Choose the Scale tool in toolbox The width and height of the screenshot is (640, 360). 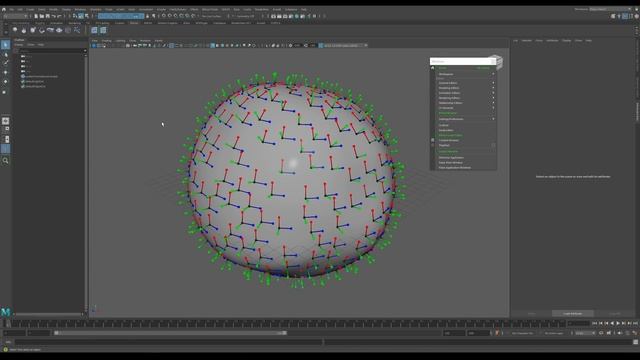[x=5, y=92]
